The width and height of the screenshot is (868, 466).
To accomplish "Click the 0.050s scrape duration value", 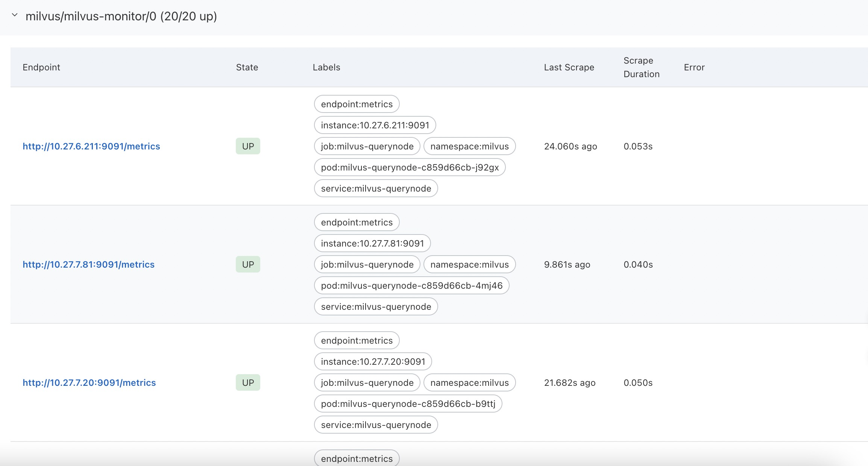I will click(638, 383).
